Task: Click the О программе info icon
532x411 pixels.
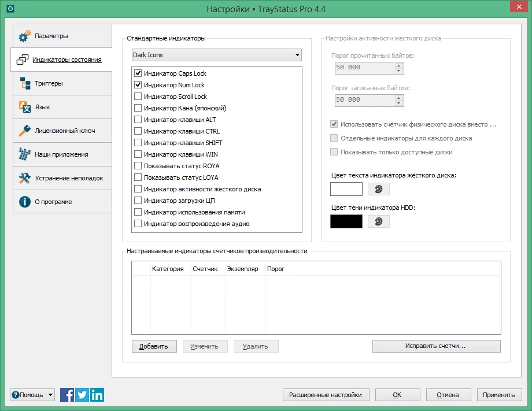Action: pyautogui.click(x=25, y=202)
